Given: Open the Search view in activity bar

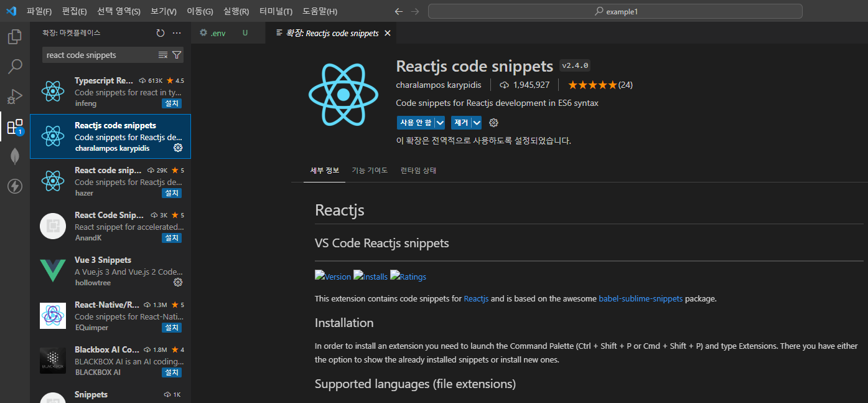Looking at the screenshot, I should pyautogui.click(x=15, y=66).
